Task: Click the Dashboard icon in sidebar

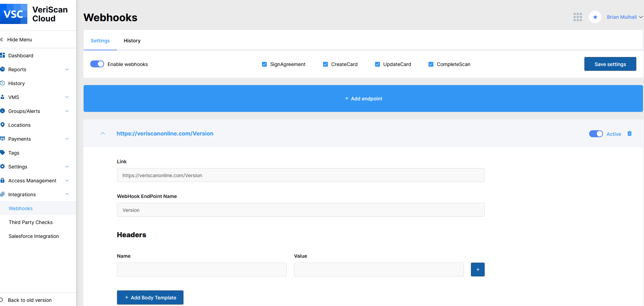Action: tap(3, 56)
